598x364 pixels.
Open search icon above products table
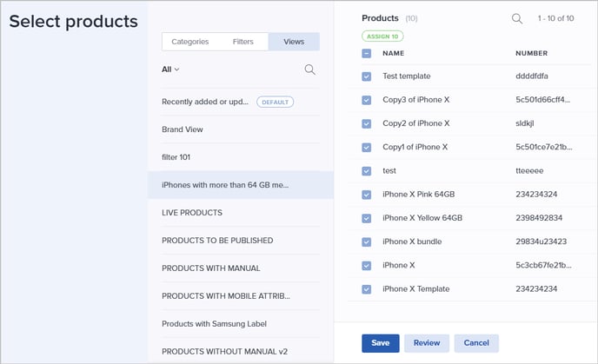pos(517,18)
